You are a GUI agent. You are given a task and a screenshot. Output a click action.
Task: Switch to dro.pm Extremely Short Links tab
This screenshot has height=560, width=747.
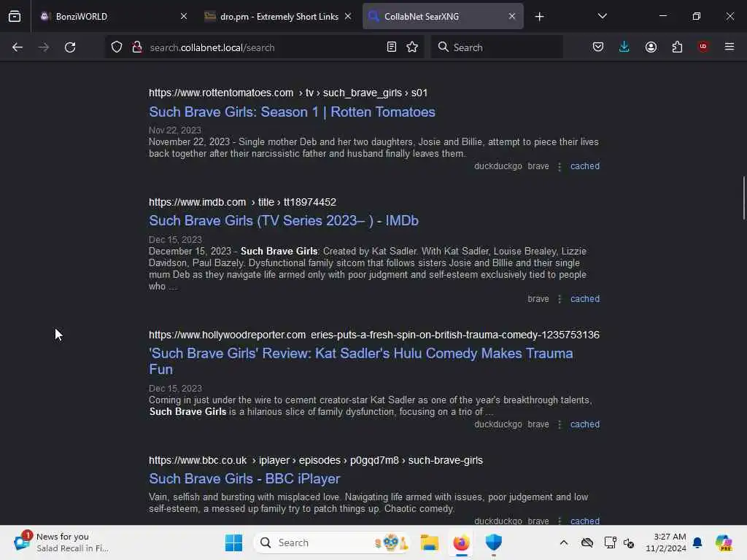[278, 16]
